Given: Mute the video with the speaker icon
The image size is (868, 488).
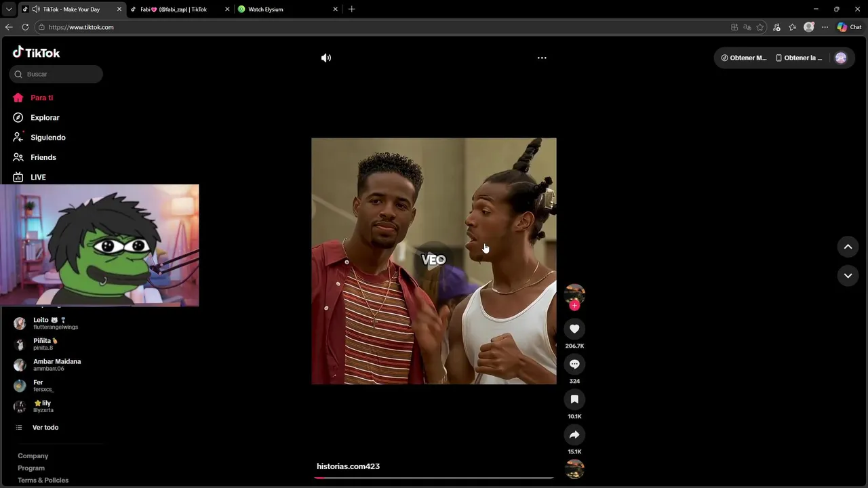Looking at the screenshot, I should tap(326, 58).
